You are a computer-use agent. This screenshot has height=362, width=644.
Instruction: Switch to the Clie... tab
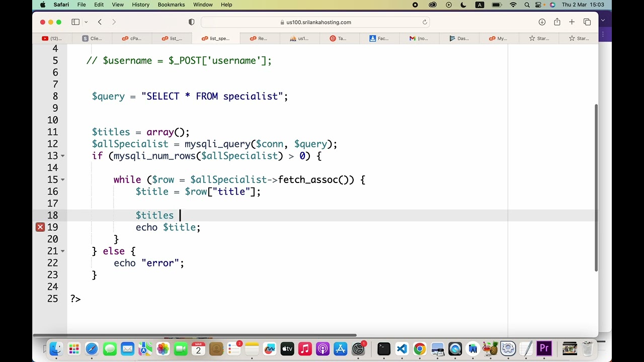point(93,38)
